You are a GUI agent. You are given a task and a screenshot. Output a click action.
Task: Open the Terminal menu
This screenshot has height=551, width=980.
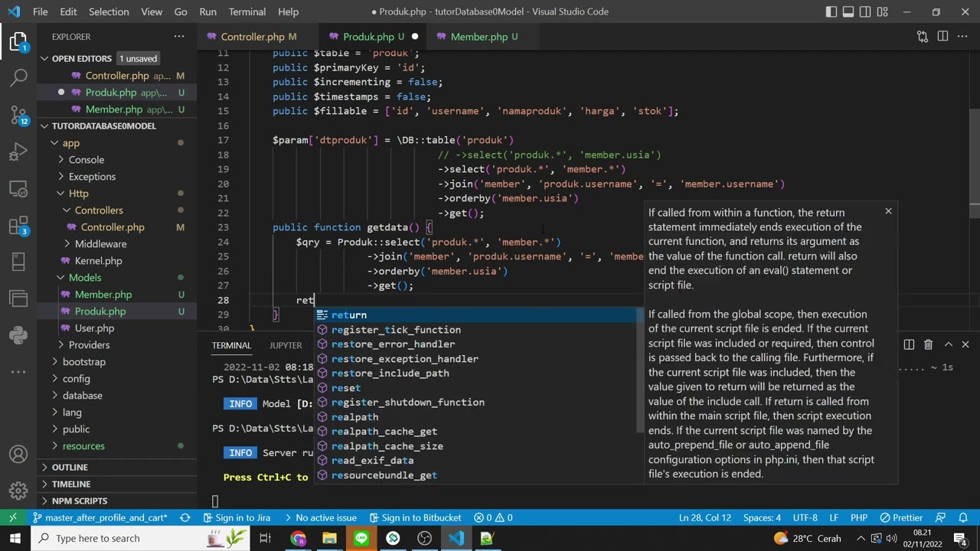[x=247, y=11]
